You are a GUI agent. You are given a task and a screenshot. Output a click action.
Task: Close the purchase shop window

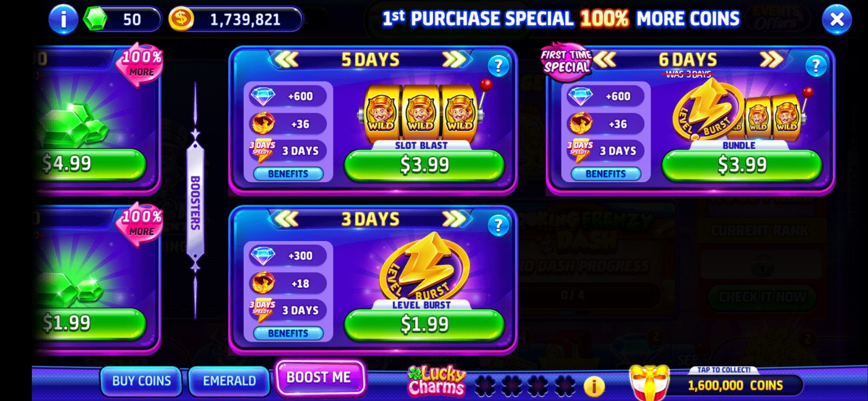click(x=837, y=19)
